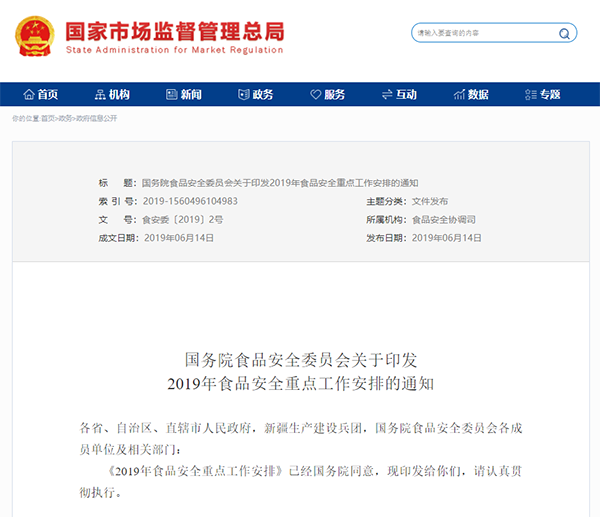Screen dimensions: 600x517
Task: Click the 发布日期 value 2019年06月14日
Action: [447, 238]
